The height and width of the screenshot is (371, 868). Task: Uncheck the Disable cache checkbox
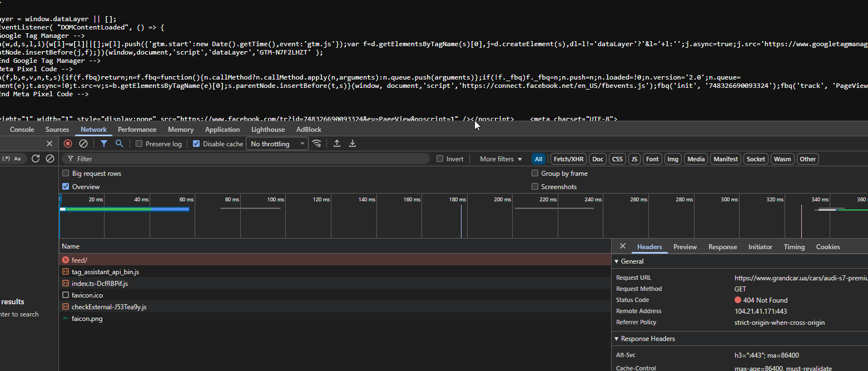pos(196,144)
